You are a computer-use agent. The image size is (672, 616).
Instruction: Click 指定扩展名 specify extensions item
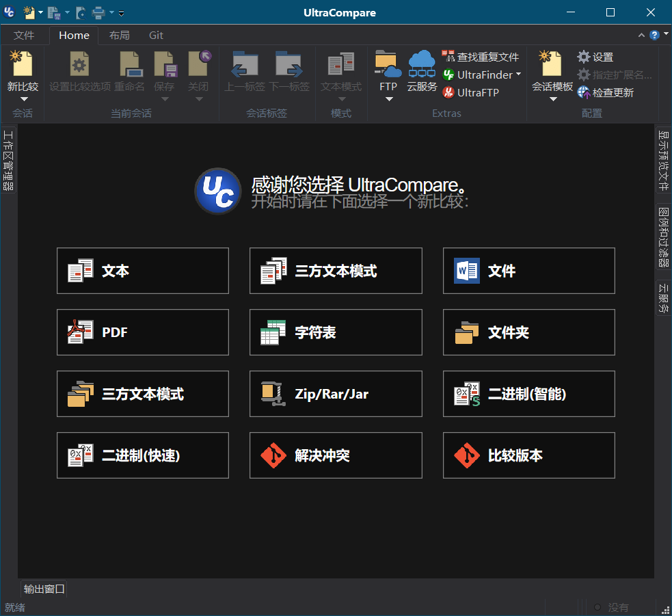click(614, 75)
